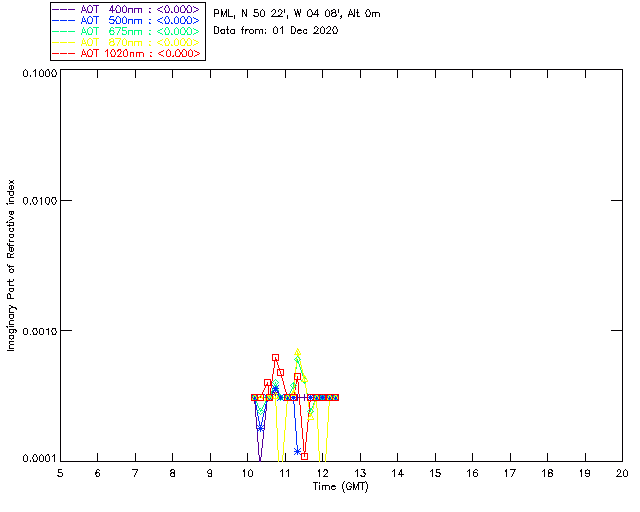The image size is (640, 512).
Task: Click the 'Data from: 01 Dec 2020' text
Action: tap(276, 31)
